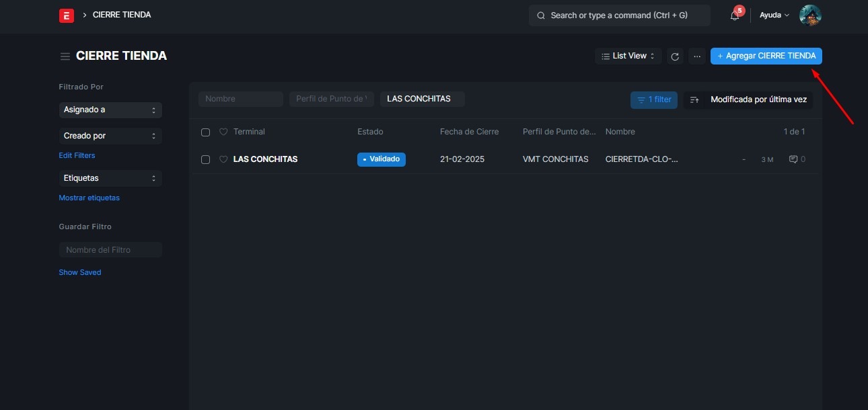Open the Ayuda help menu
This screenshot has height=410, width=868.
(x=774, y=15)
